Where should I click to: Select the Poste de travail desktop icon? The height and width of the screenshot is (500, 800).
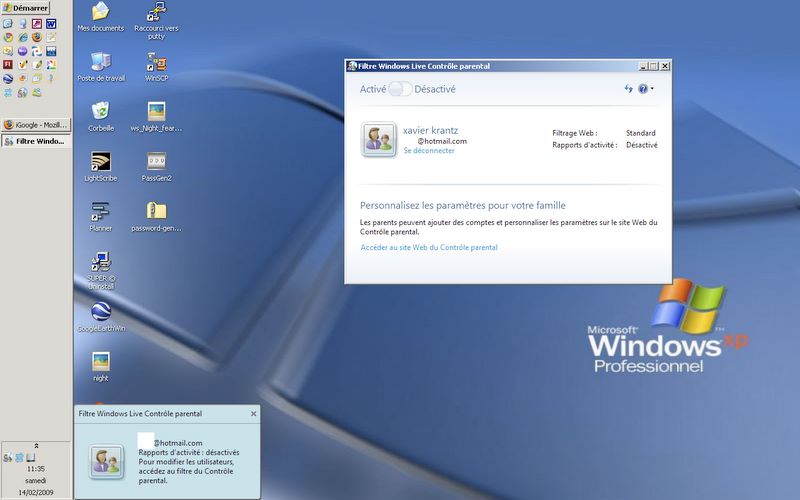[101, 67]
